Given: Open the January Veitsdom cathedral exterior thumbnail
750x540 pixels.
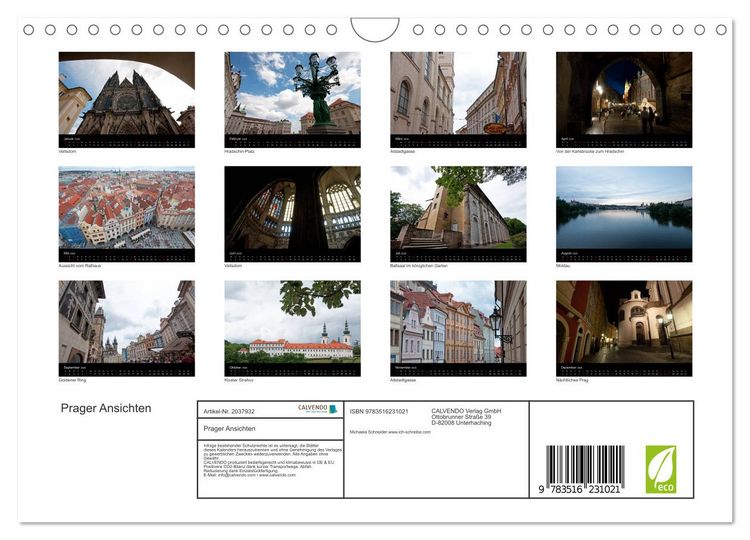Looking at the screenshot, I should [127, 99].
